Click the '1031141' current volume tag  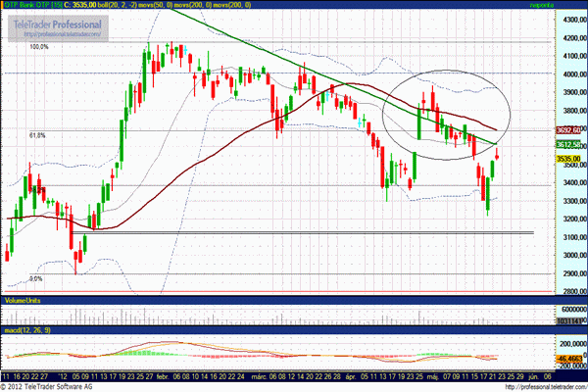coord(568,321)
